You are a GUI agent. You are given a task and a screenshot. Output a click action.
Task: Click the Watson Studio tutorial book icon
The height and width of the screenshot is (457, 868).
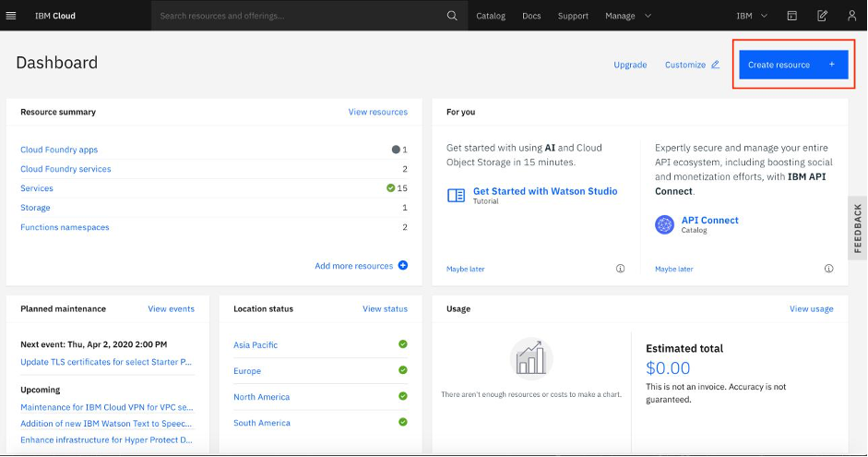click(x=457, y=195)
